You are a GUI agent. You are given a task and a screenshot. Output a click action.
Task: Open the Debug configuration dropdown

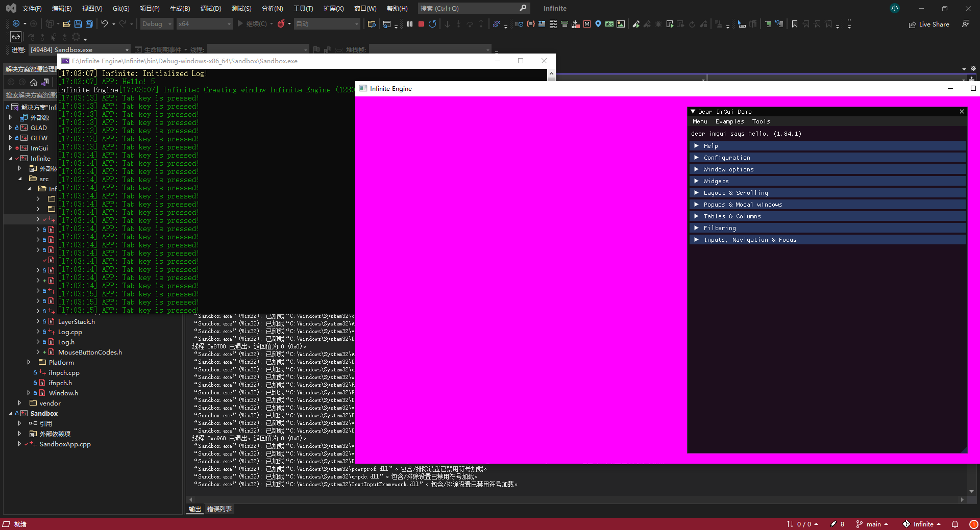[156, 24]
